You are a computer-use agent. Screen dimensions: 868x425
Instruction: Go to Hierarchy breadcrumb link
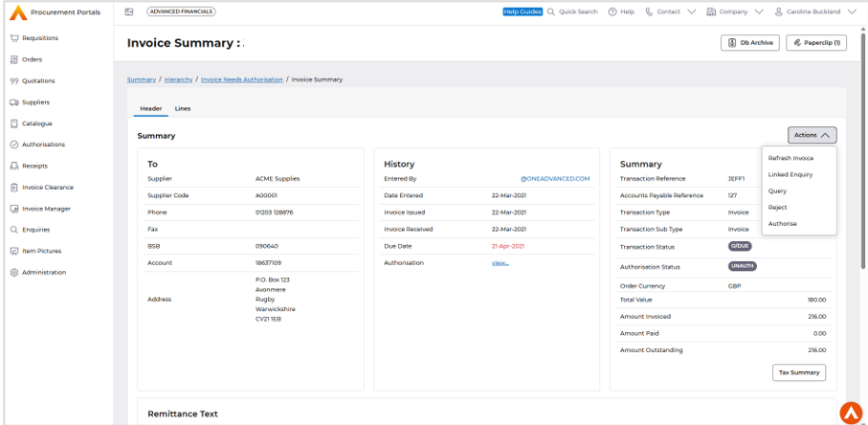click(x=178, y=79)
